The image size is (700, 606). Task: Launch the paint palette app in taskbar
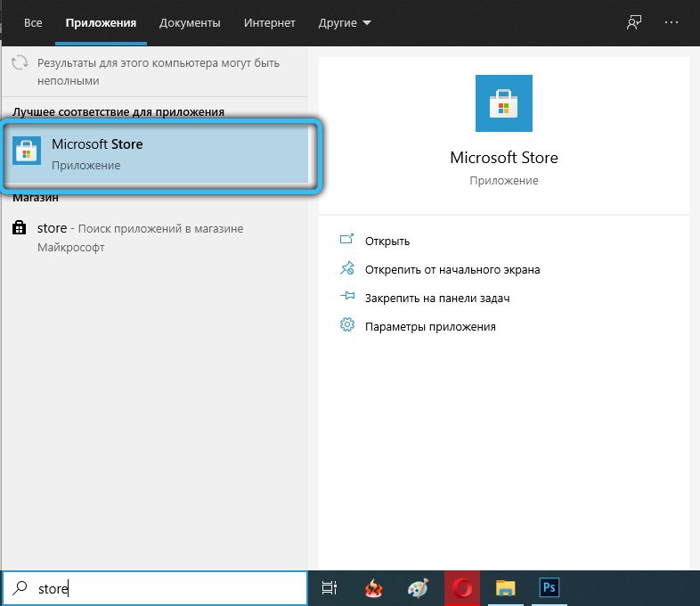pos(418,588)
